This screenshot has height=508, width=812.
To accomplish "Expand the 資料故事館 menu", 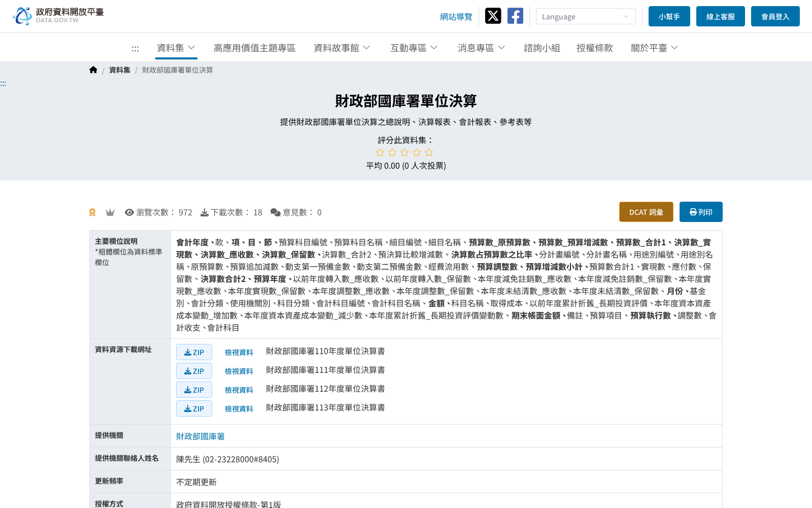I will pyautogui.click(x=342, y=48).
